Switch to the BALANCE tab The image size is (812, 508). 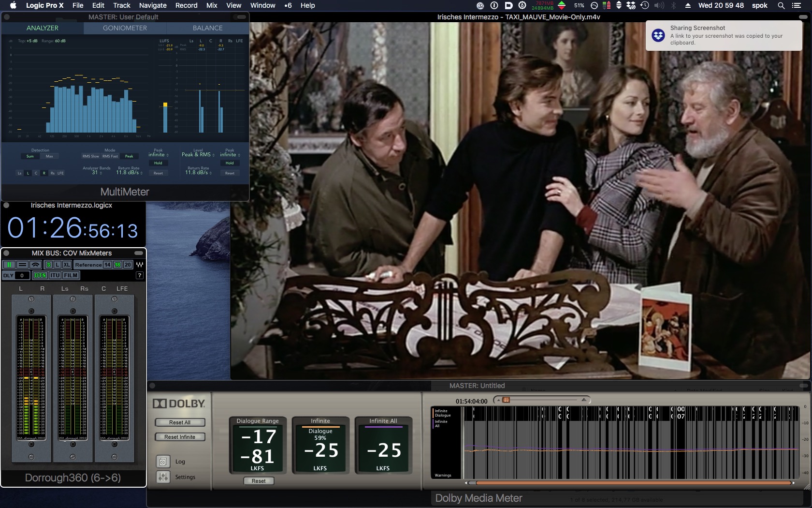(x=208, y=28)
